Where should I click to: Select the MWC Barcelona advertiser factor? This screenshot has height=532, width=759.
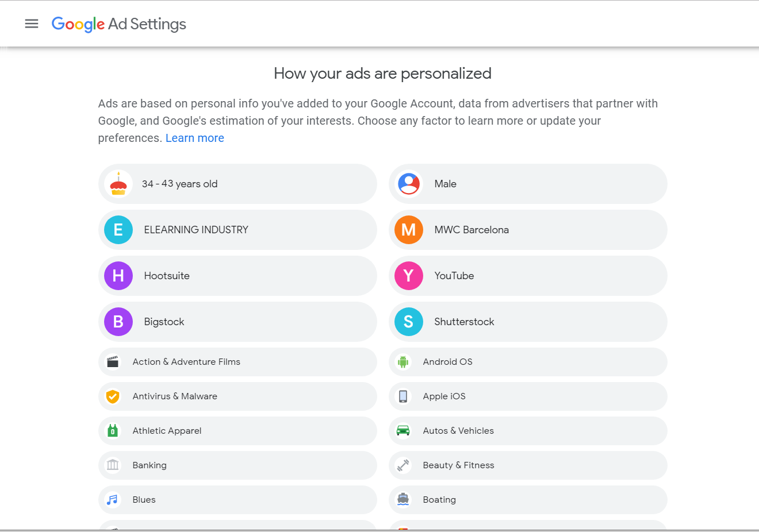pyautogui.click(x=528, y=230)
